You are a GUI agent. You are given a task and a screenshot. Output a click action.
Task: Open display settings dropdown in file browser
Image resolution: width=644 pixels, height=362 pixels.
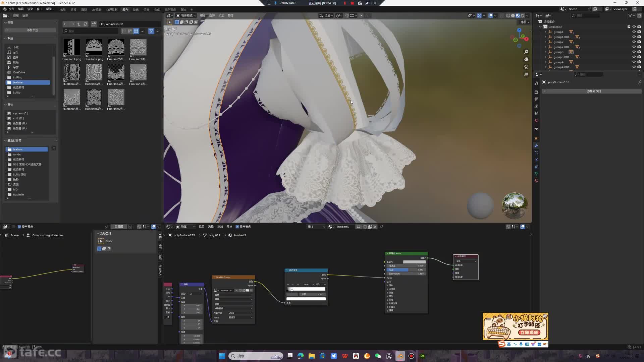point(143,31)
